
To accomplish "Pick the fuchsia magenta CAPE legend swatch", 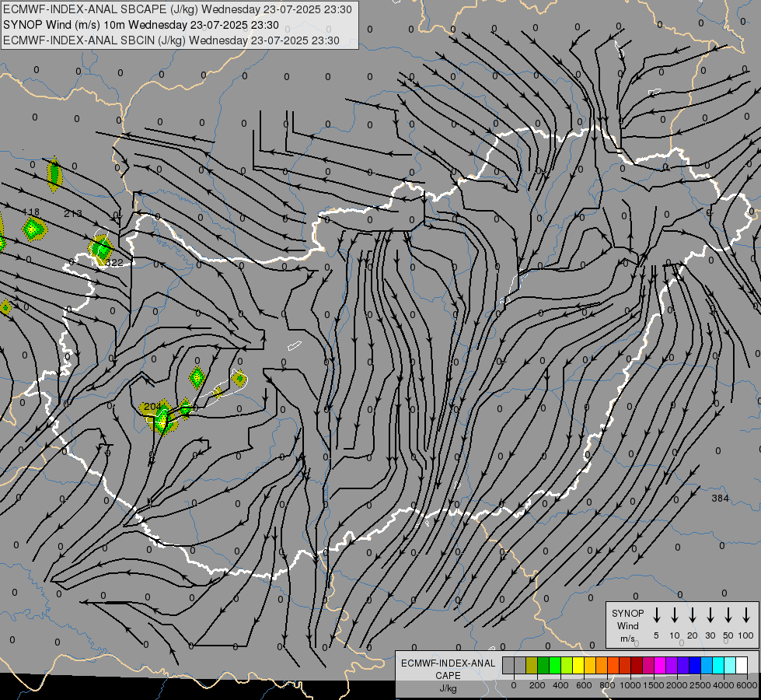I will point(660,665).
